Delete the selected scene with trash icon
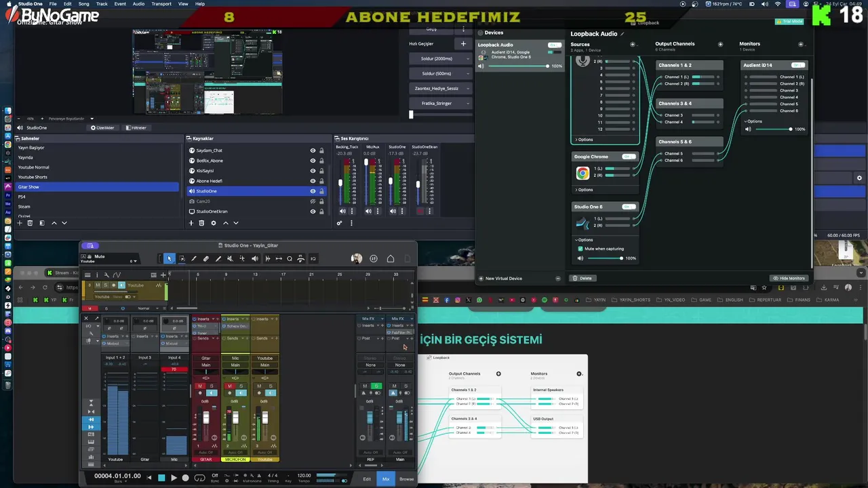This screenshot has height=488, width=868. [x=30, y=223]
